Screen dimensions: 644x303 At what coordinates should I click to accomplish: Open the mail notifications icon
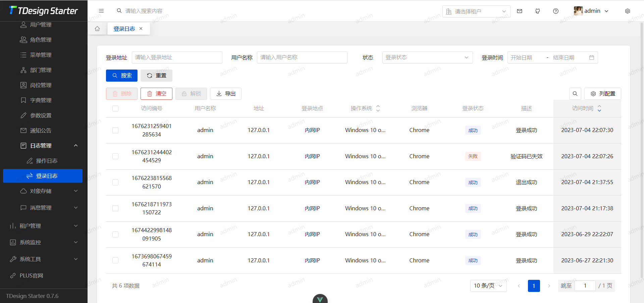(x=520, y=11)
